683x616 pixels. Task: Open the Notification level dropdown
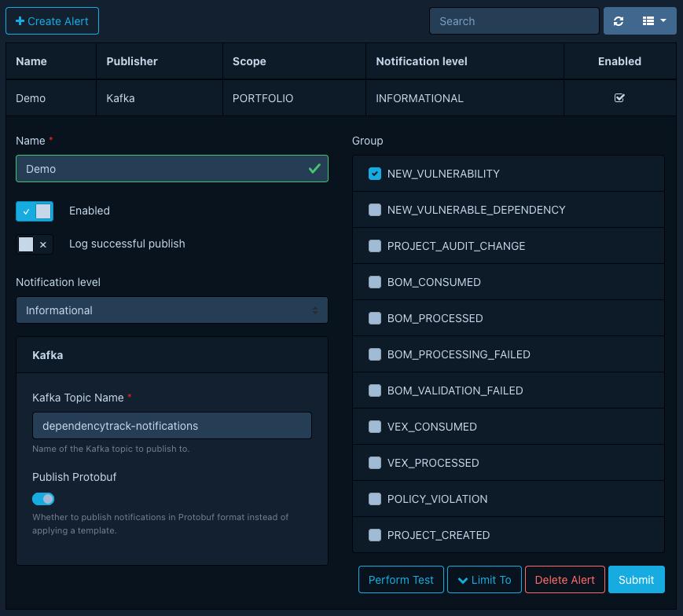[171, 310]
